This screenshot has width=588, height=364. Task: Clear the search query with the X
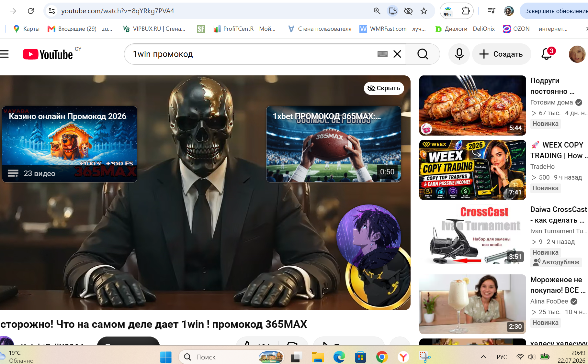tap(397, 54)
